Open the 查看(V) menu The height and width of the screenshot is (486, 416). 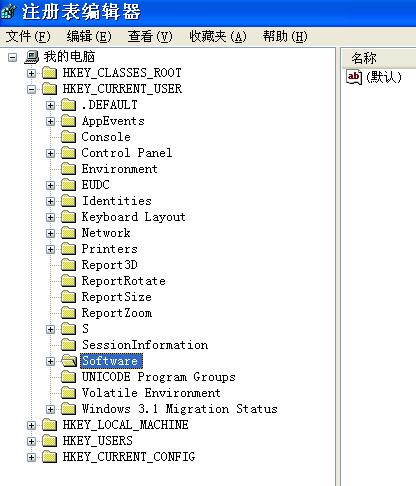pos(150,36)
